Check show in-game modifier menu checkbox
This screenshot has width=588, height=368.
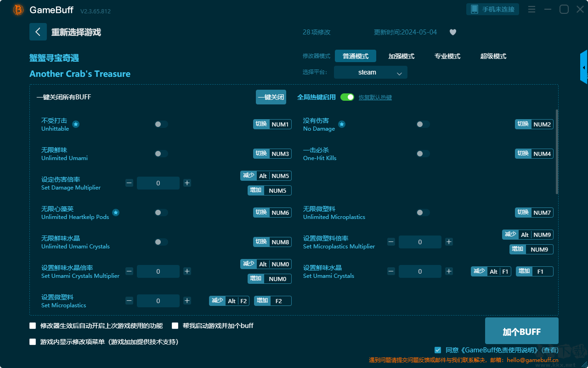coord(33,342)
